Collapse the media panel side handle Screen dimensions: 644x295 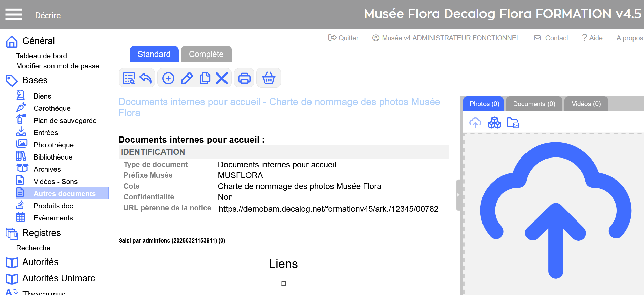click(x=458, y=195)
